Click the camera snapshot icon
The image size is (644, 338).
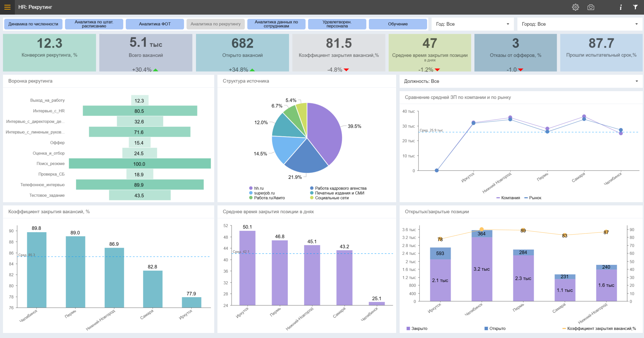pos(591,7)
